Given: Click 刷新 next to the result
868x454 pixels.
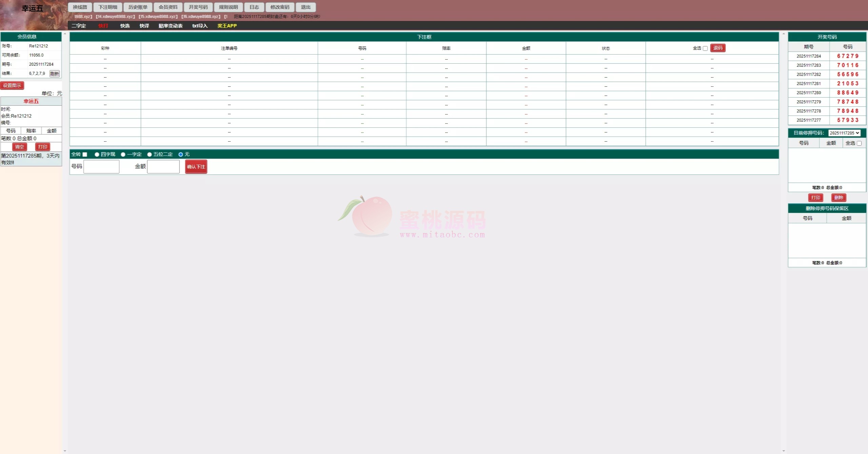Looking at the screenshot, I should 54,74.
